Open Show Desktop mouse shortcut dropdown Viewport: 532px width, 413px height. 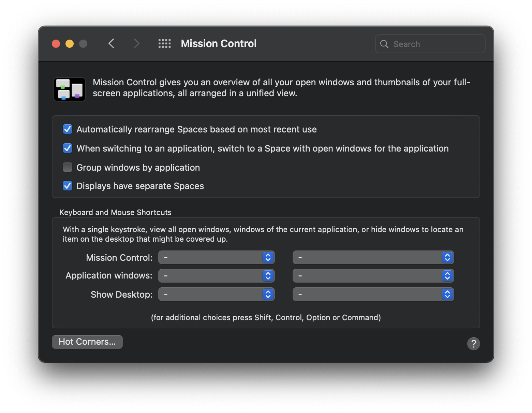[x=373, y=294]
